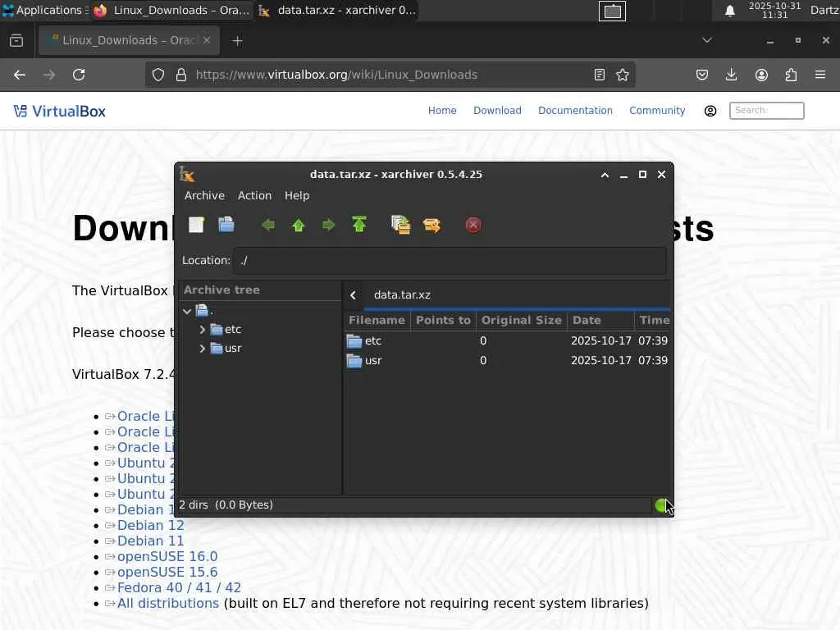Open the Action menu
The width and height of the screenshot is (840, 630).
254,195
